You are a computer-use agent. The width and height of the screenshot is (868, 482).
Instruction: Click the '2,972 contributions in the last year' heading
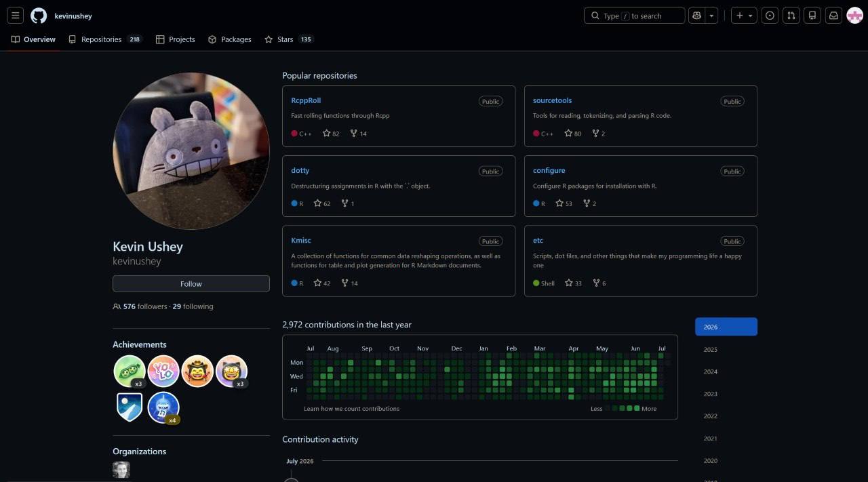point(347,325)
